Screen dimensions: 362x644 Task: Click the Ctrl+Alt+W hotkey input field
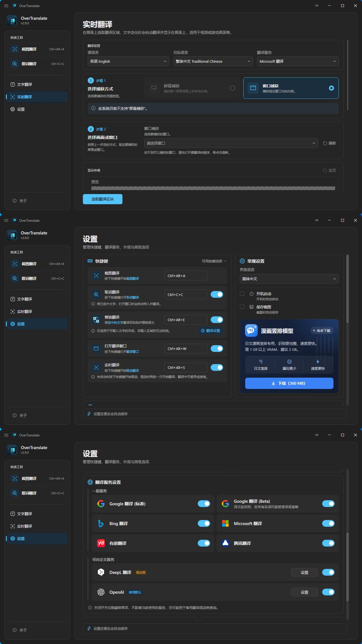pos(186,349)
